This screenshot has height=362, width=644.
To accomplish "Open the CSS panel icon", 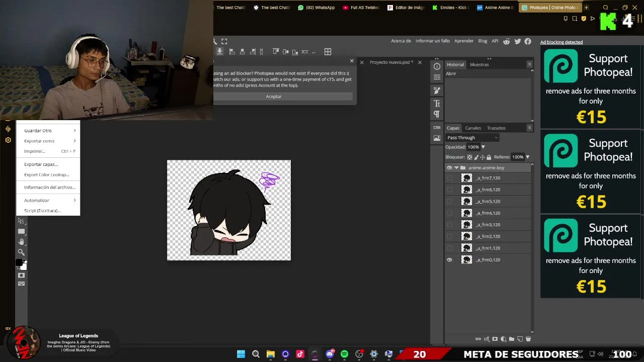I will pyautogui.click(x=437, y=127).
